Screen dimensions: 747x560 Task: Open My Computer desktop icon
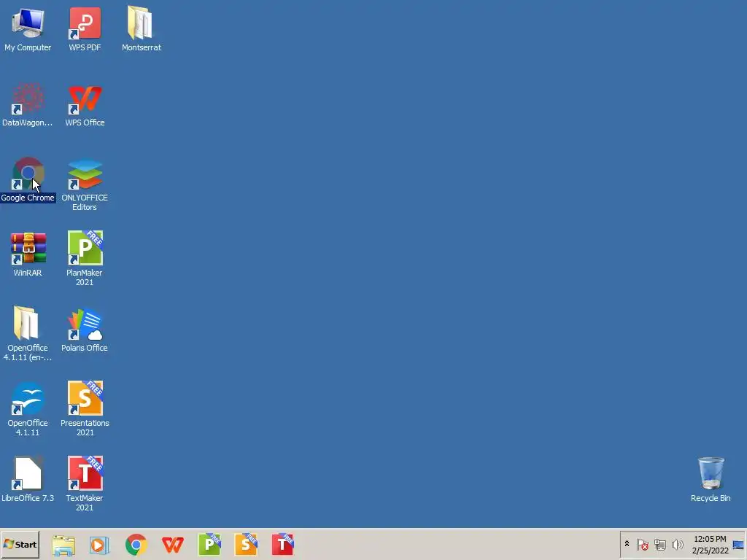click(28, 28)
